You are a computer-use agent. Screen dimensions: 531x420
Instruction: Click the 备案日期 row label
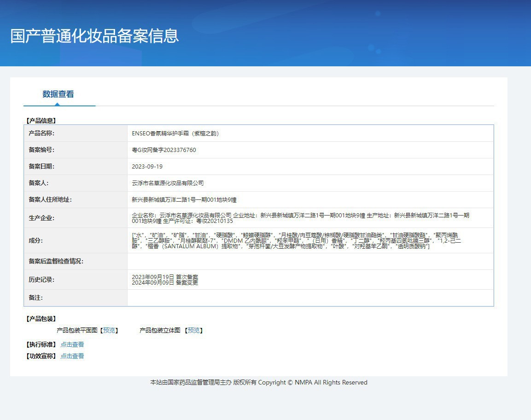(x=41, y=166)
